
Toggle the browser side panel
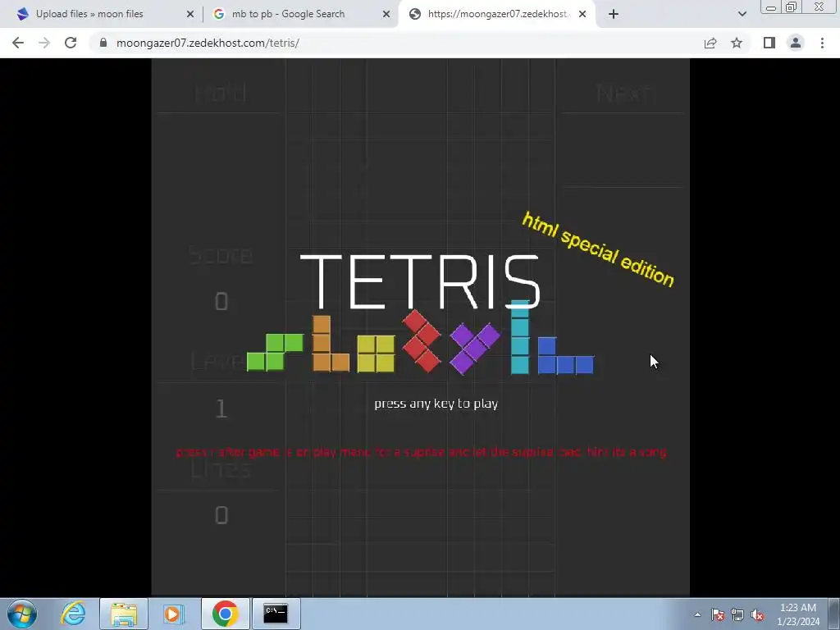coord(769,43)
